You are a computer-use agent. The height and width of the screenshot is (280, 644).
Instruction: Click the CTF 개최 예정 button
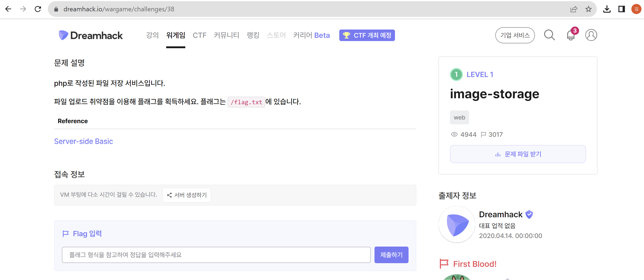(367, 35)
